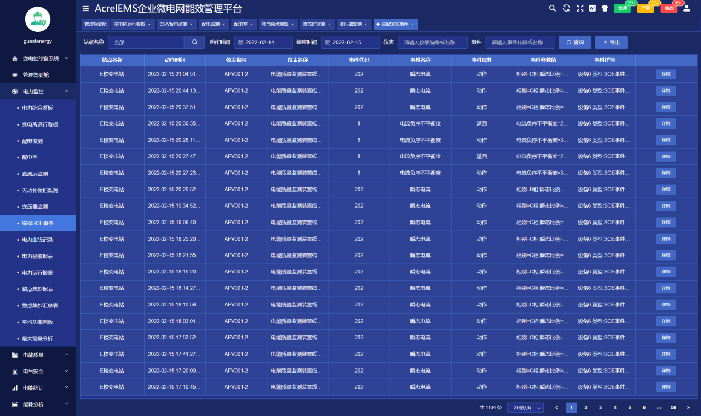Image resolution: width=701 pixels, height=416 pixels.
Task: Click the calendar icon in end time field
Action: tap(324, 43)
